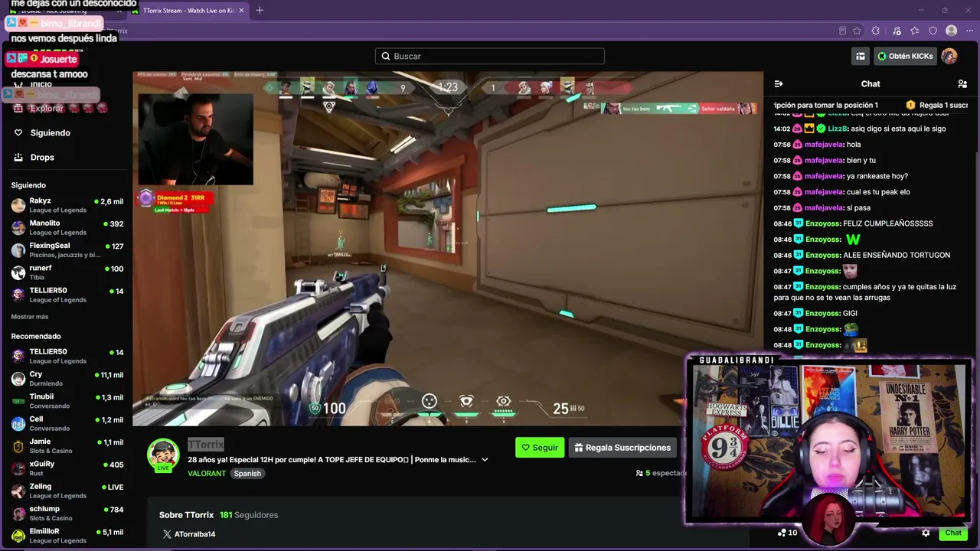The height and width of the screenshot is (551, 980).
Task: Open the icon button left of Obtén KICKs
Action: (x=861, y=56)
